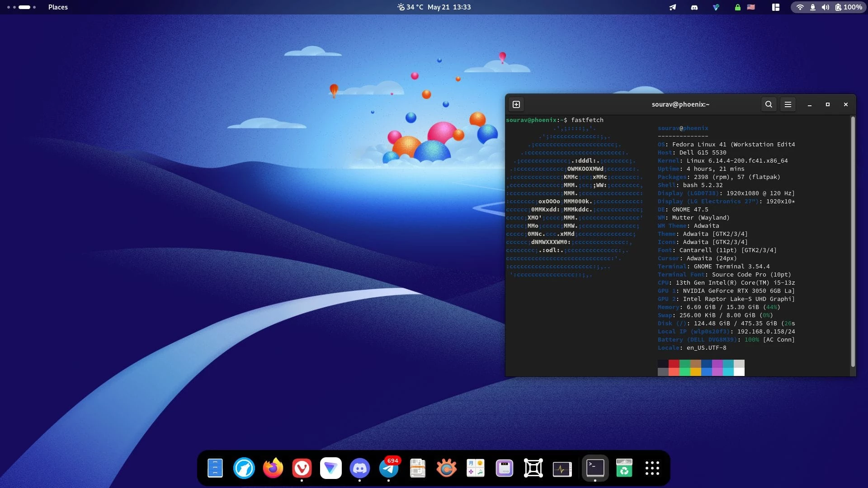Click the New Tab button in the terminal
868x488 pixels.
click(x=516, y=104)
